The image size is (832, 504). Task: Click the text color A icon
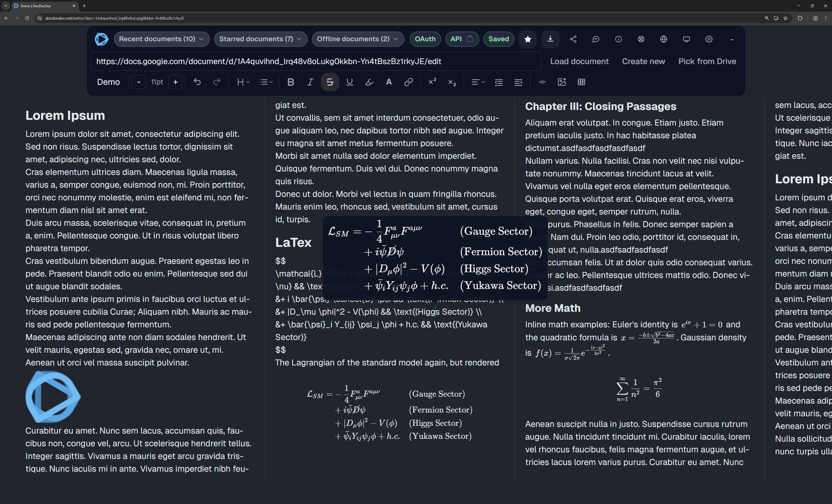click(x=389, y=82)
